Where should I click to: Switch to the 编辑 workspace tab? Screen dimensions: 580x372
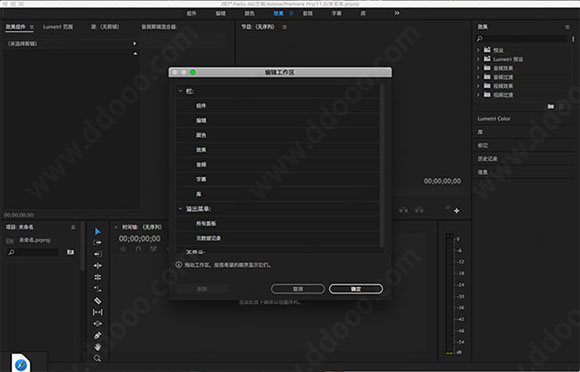point(220,13)
